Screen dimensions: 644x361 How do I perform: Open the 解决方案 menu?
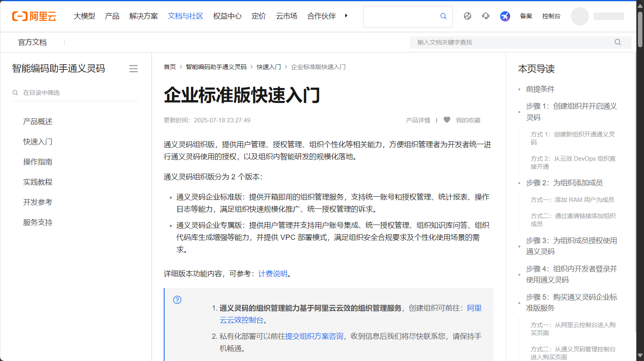coord(144,16)
